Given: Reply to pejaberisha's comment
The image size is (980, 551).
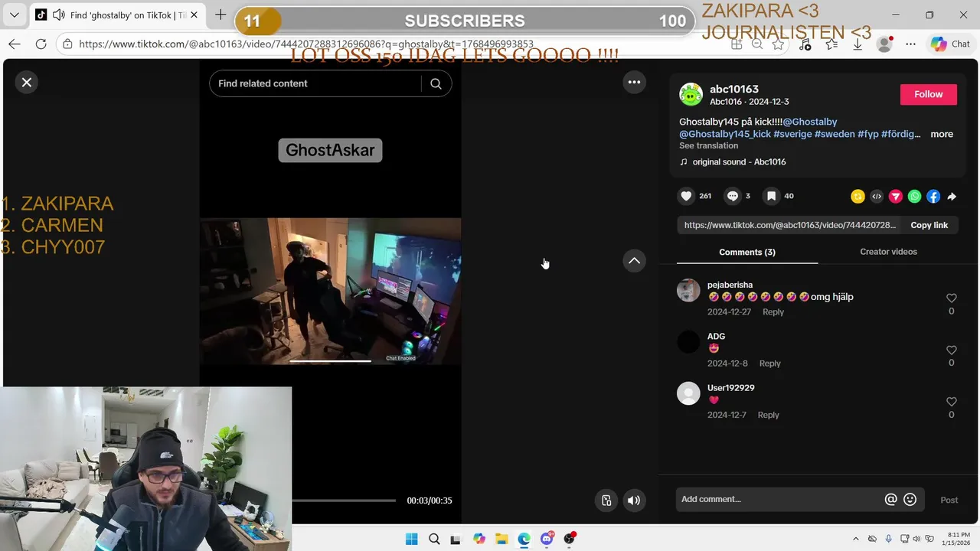Looking at the screenshot, I should point(773,311).
